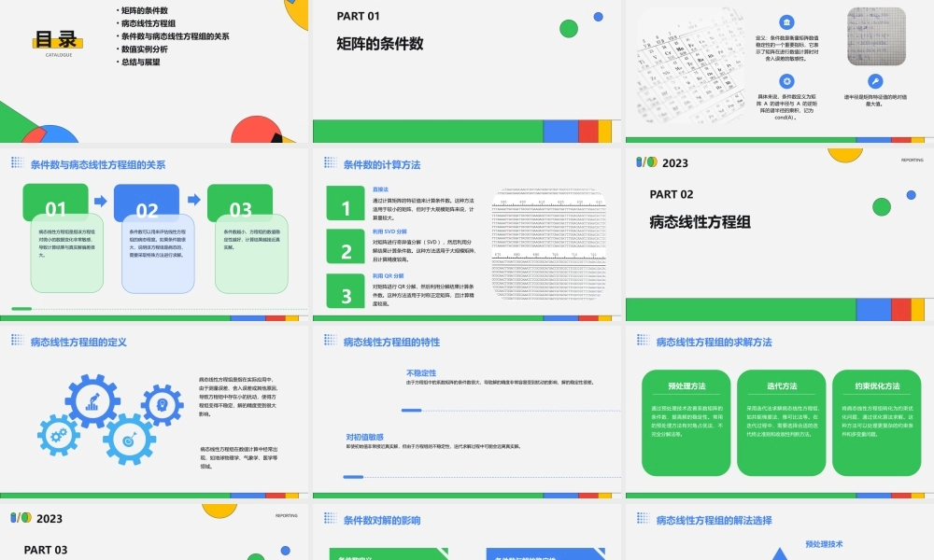Click the gear icon with lightbulb head
This screenshot has width=934, height=560.
pyautogui.click(x=162, y=405)
